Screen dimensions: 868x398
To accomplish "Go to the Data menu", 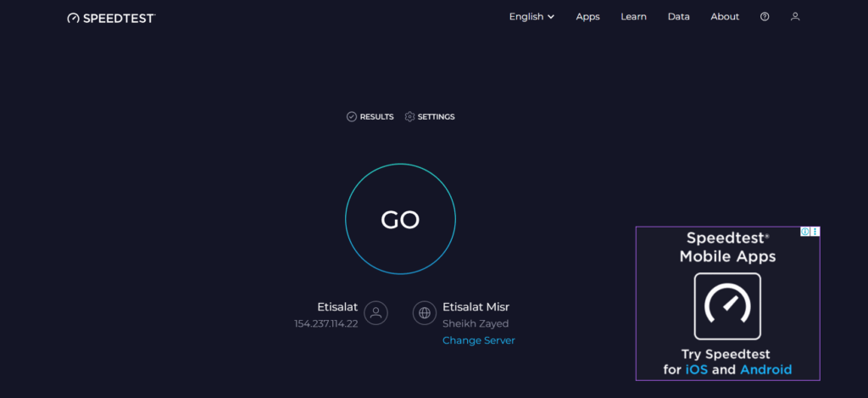I will coord(678,17).
